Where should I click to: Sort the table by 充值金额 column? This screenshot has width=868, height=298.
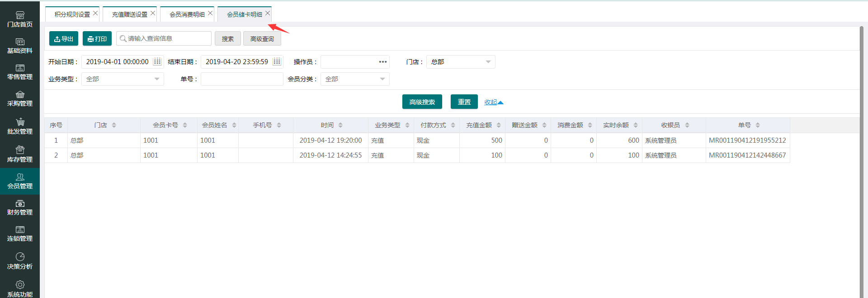pyautogui.click(x=482, y=125)
